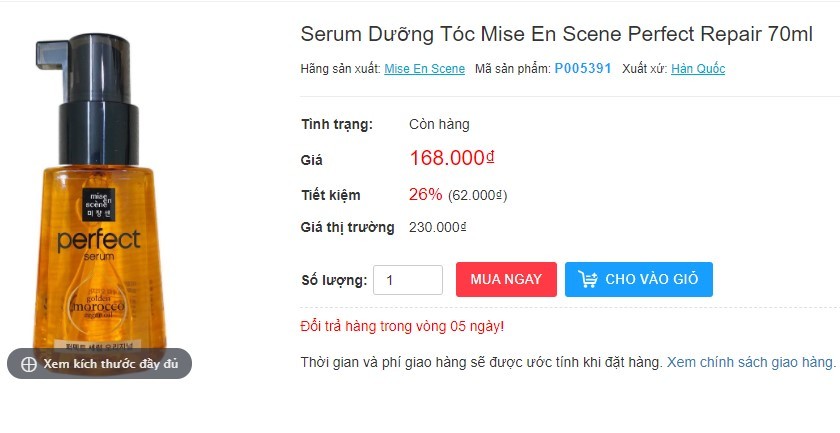Focus the Số lượng quantity field
Image resolution: width=840 pixels, height=433 pixels.
[x=408, y=280]
